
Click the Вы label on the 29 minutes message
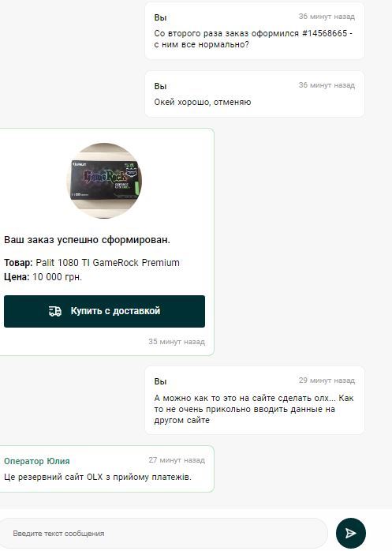160,381
